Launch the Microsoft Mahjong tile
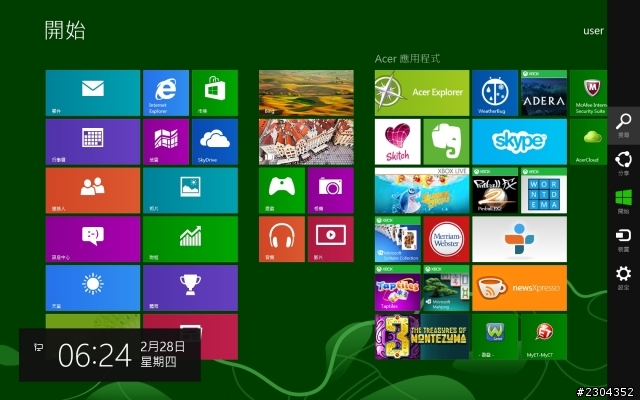Image resolution: width=640 pixels, height=400 pixels. [447, 288]
